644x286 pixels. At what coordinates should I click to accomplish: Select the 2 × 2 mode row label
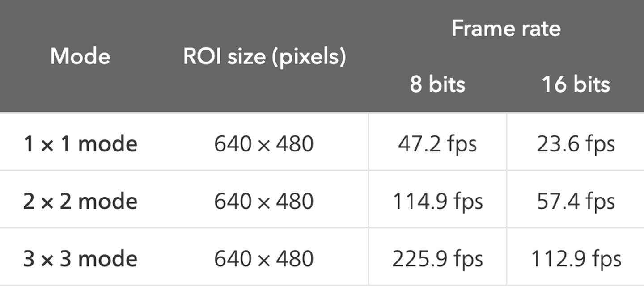[x=80, y=202]
